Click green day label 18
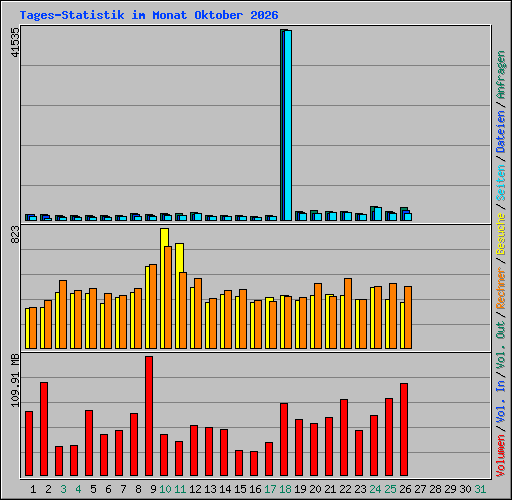 coord(285,489)
